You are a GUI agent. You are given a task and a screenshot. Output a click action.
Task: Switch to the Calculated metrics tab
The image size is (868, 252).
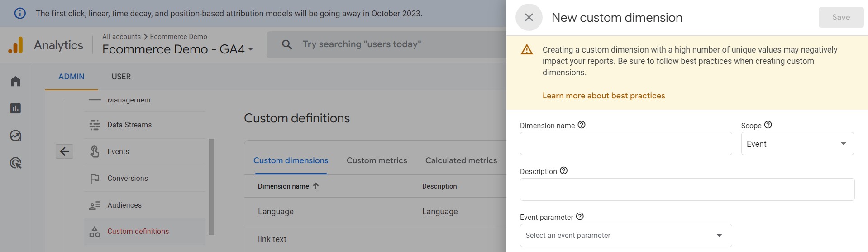(461, 160)
